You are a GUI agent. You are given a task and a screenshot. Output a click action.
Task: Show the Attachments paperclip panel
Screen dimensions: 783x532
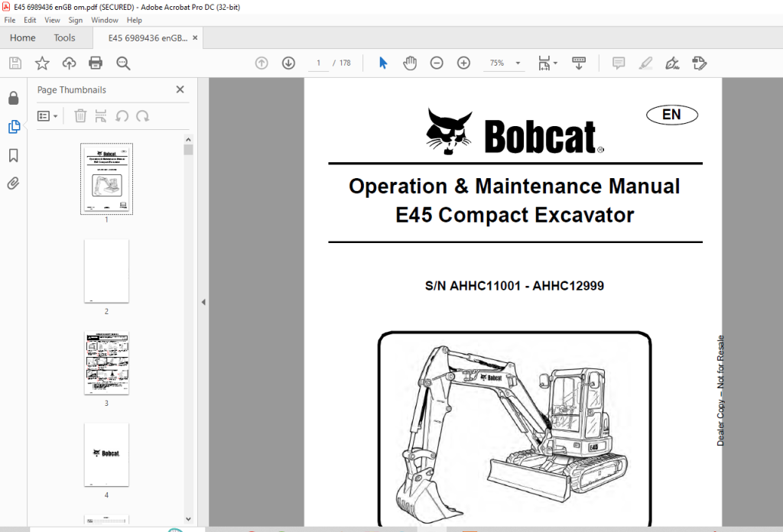pos(14,183)
